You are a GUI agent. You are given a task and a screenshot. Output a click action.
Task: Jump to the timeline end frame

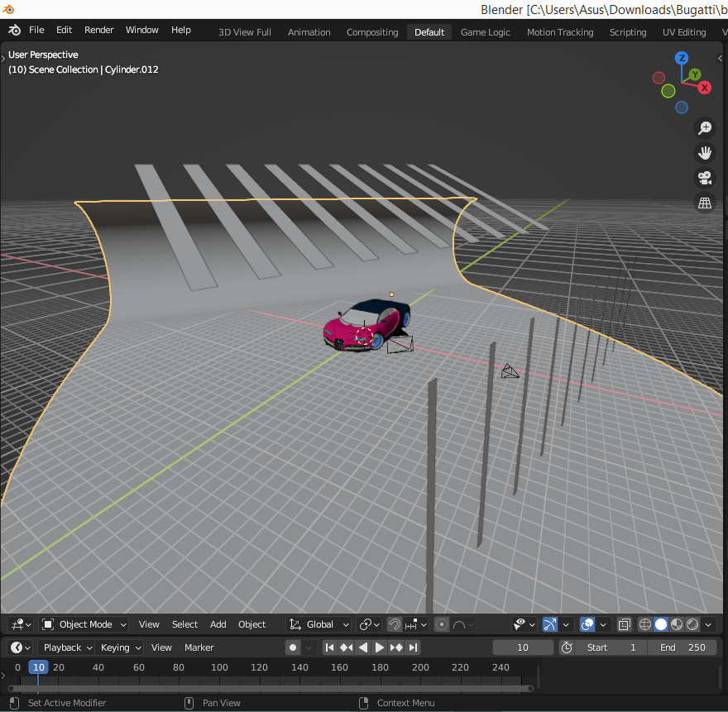(x=414, y=647)
